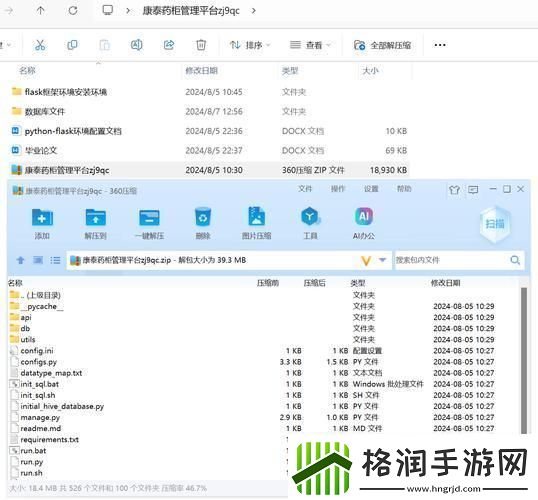Image resolution: width=538 pixels, height=500 pixels.
Task: Click the 删除 delete icon in 360压缩
Action: tap(203, 223)
